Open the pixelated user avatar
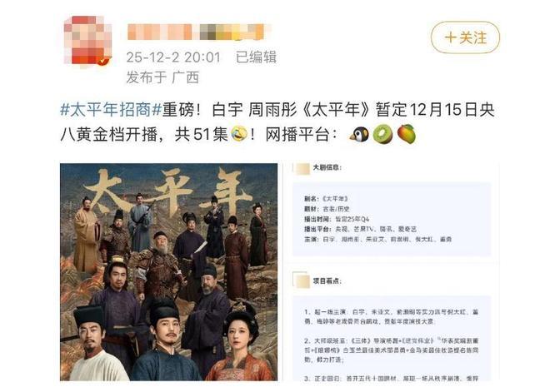Image resolution: width=550 pixels, height=392 pixels. pyautogui.click(x=87, y=41)
